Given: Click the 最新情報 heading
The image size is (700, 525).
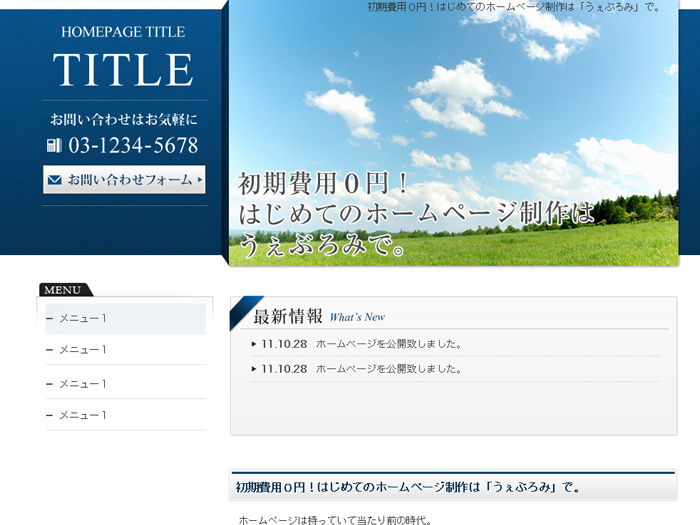Looking at the screenshot, I should [x=288, y=316].
